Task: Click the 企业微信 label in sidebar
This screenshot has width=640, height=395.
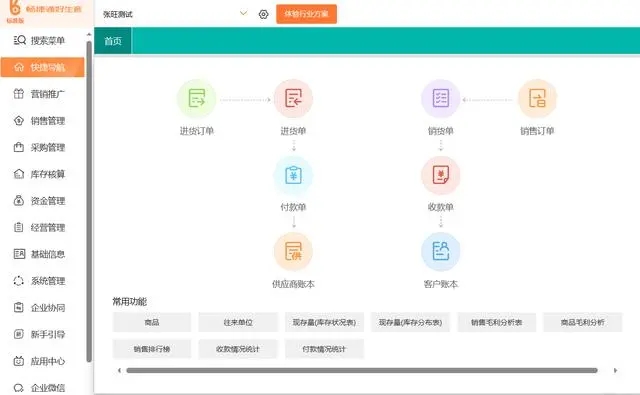Action: [x=48, y=388]
